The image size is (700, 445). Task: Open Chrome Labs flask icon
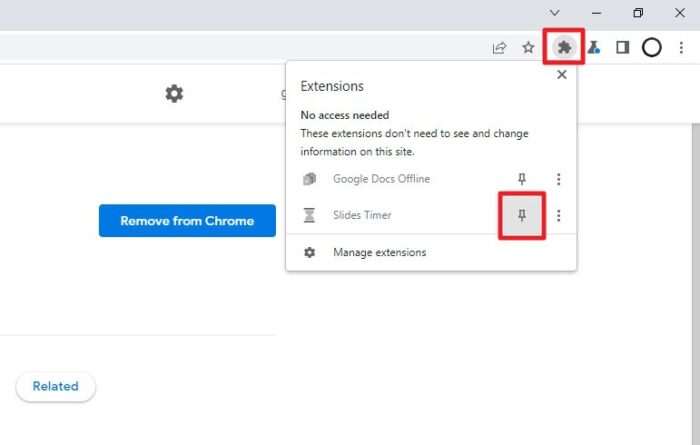(x=593, y=47)
